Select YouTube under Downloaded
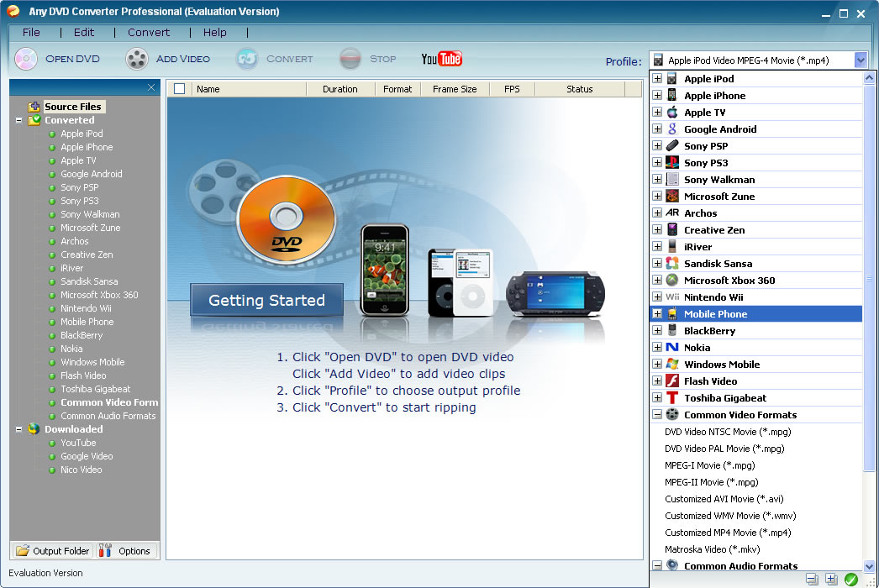 tap(78, 443)
